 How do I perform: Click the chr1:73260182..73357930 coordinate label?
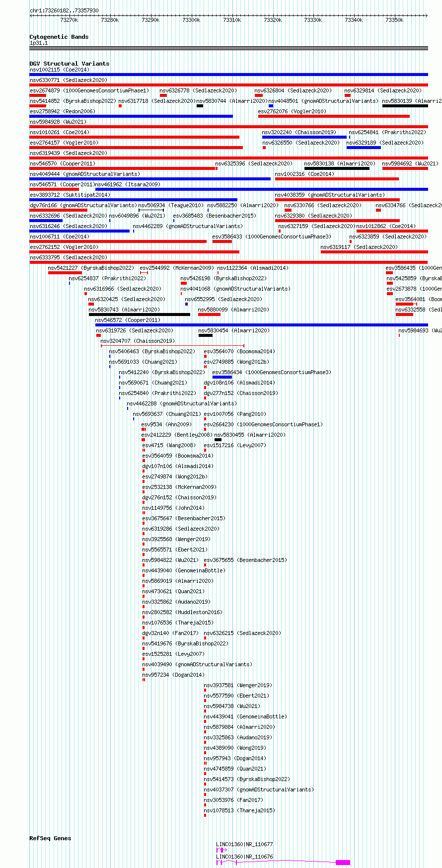tap(64, 10)
